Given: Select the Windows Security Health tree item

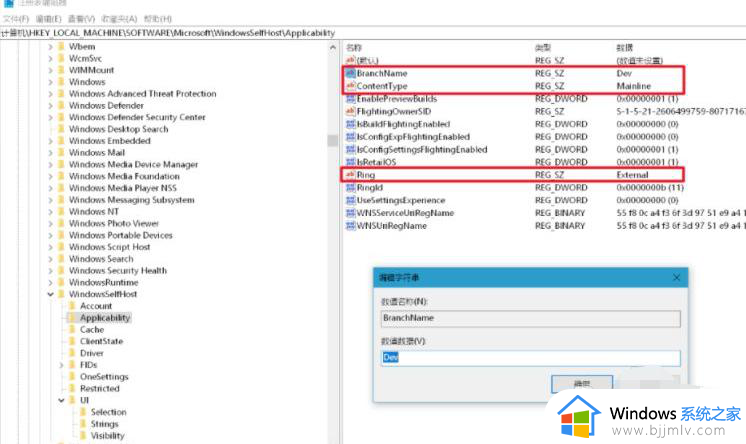Looking at the screenshot, I should [118, 270].
